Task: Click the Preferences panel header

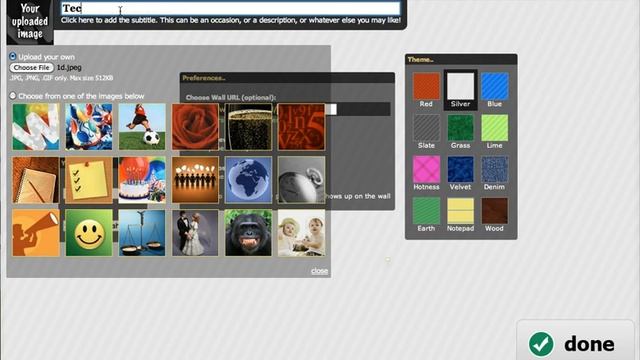Action: pos(287,78)
